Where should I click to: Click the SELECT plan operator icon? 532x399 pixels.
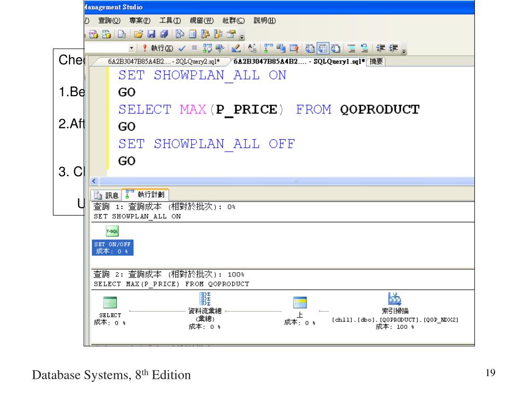click(110, 302)
